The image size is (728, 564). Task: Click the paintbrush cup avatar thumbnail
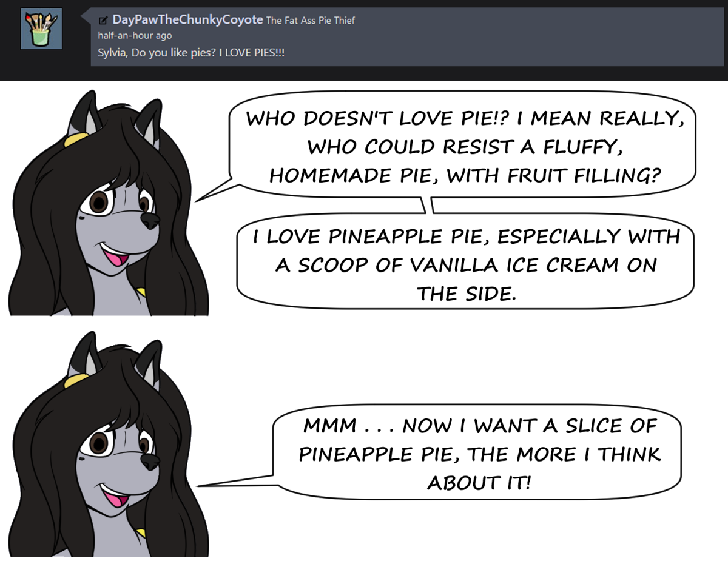pyautogui.click(x=41, y=29)
